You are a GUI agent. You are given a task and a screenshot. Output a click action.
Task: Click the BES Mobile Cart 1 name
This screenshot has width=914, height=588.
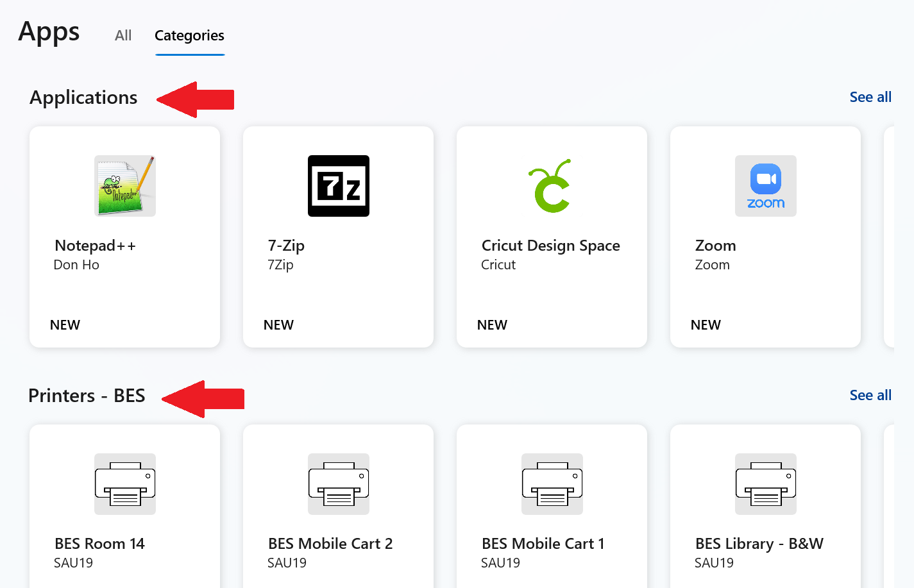543,544
